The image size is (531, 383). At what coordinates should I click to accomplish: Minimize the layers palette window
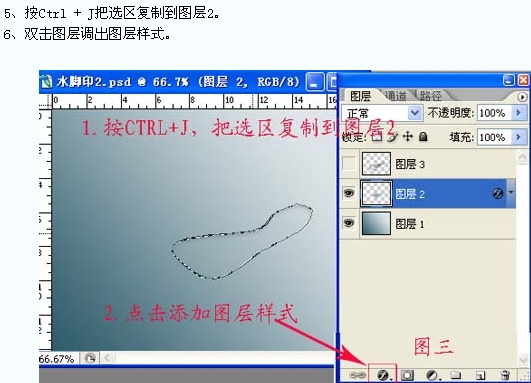pos(509,80)
